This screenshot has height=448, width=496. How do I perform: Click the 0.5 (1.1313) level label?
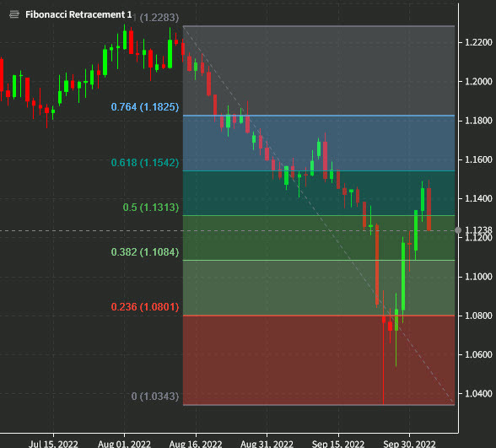[151, 208]
